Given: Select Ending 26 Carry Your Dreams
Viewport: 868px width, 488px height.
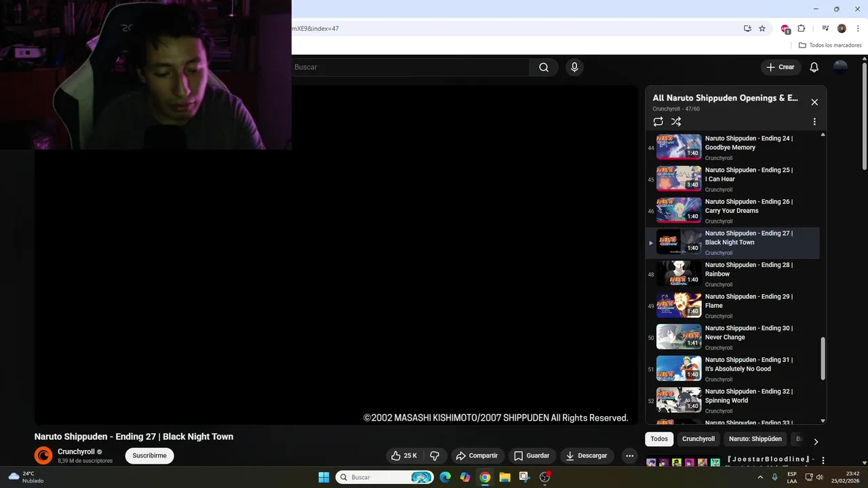Looking at the screenshot, I should pyautogui.click(x=732, y=211).
